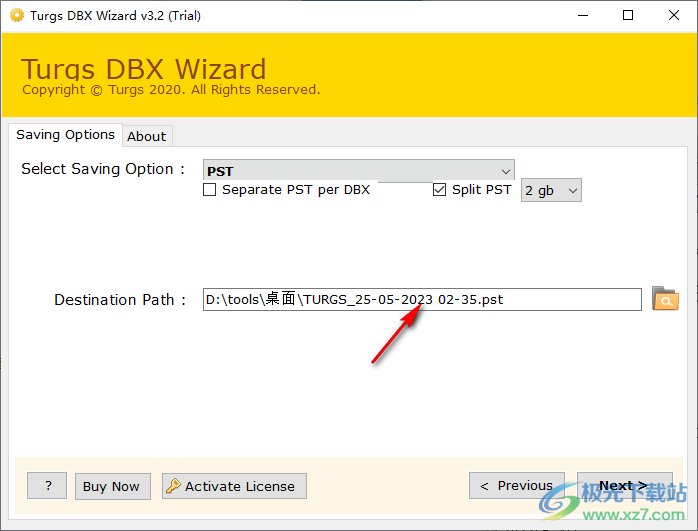Click the Turgs gear app icon in title bar
This screenshot has width=698, height=531.
pyautogui.click(x=16, y=16)
